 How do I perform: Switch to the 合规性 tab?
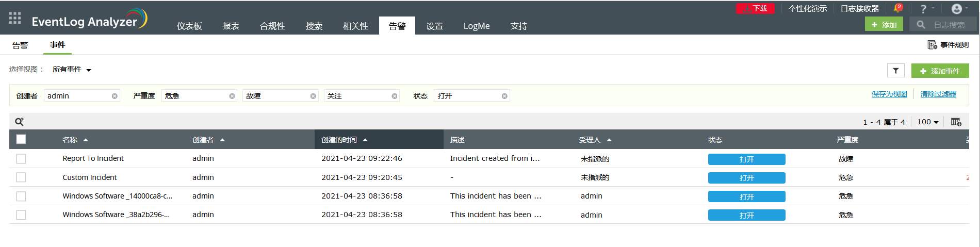pos(272,26)
